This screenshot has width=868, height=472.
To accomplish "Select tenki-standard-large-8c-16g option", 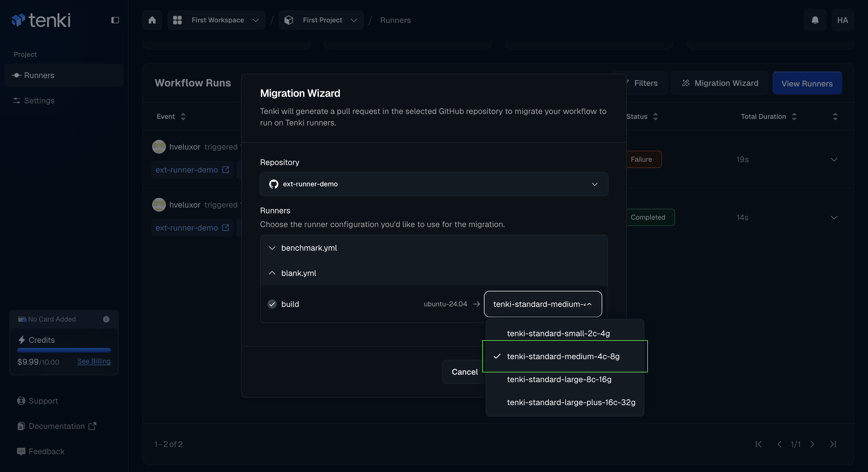I will pos(565,379).
